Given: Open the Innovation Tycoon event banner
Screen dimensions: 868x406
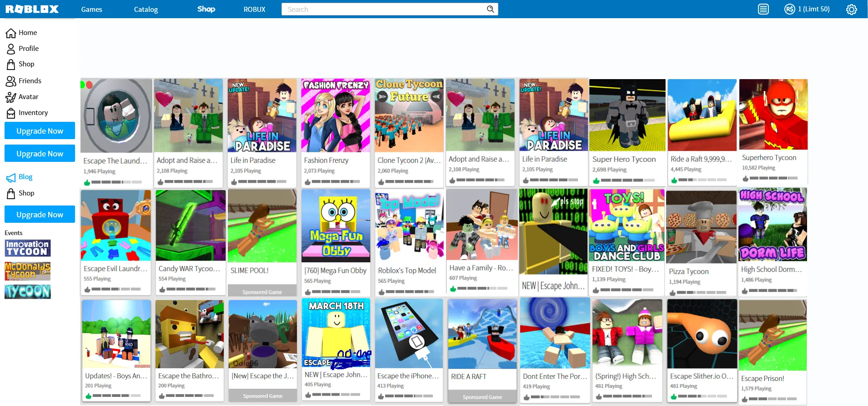Looking at the screenshot, I should coord(27,248).
